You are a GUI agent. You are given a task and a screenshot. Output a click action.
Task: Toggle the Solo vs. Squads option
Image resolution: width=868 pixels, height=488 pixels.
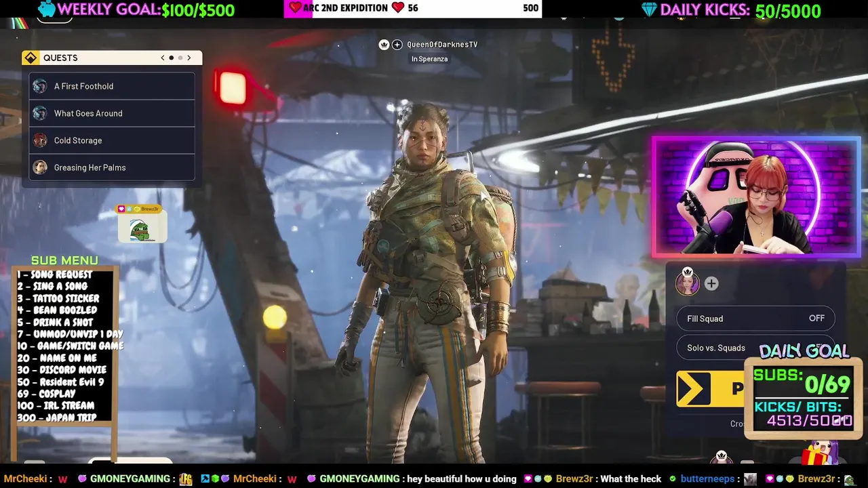pos(755,348)
